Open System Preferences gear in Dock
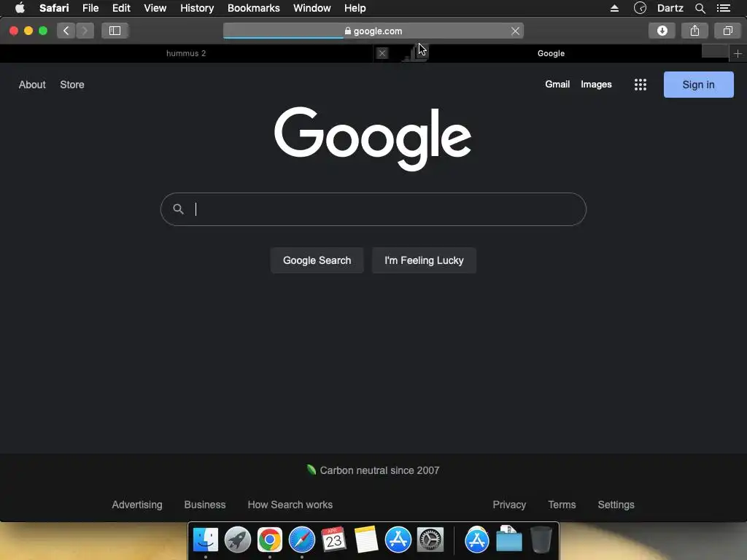The image size is (747, 560). click(430, 540)
